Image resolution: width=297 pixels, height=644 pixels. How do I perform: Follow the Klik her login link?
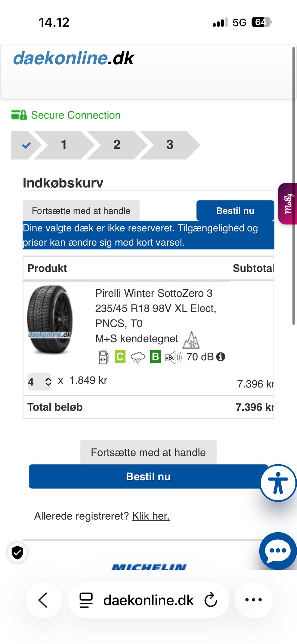click(151, 516)
